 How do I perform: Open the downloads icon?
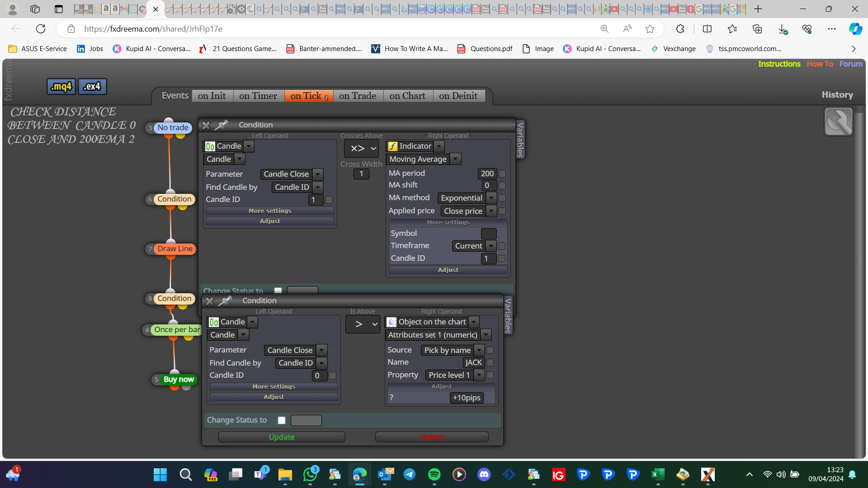[783, 29]
